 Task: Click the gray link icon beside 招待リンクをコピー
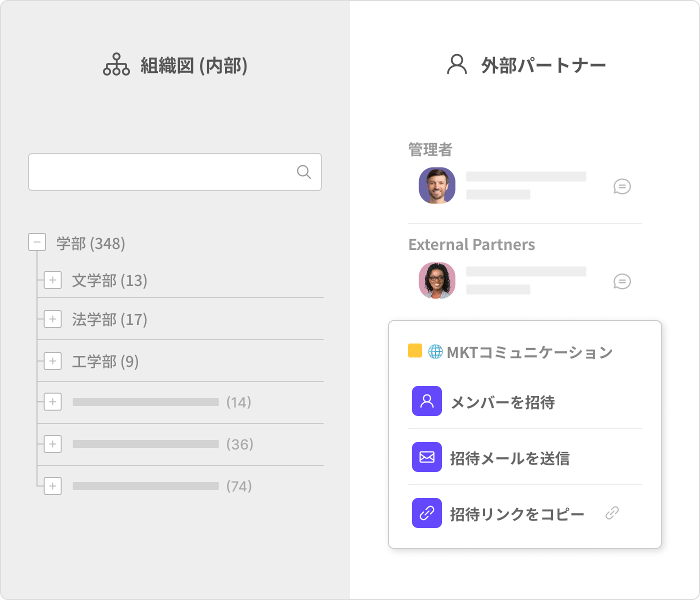pos(612,513)
